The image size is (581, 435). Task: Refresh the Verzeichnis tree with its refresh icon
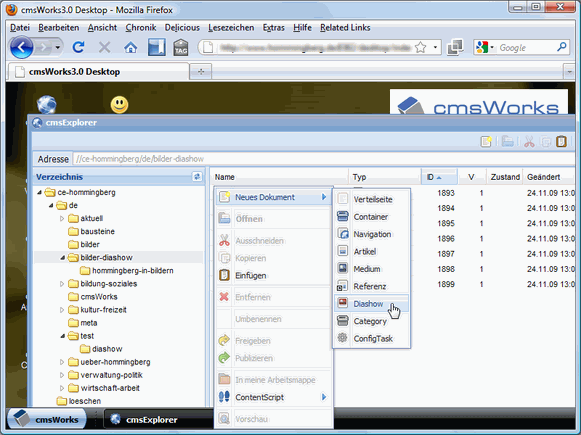tap(197, 177)
